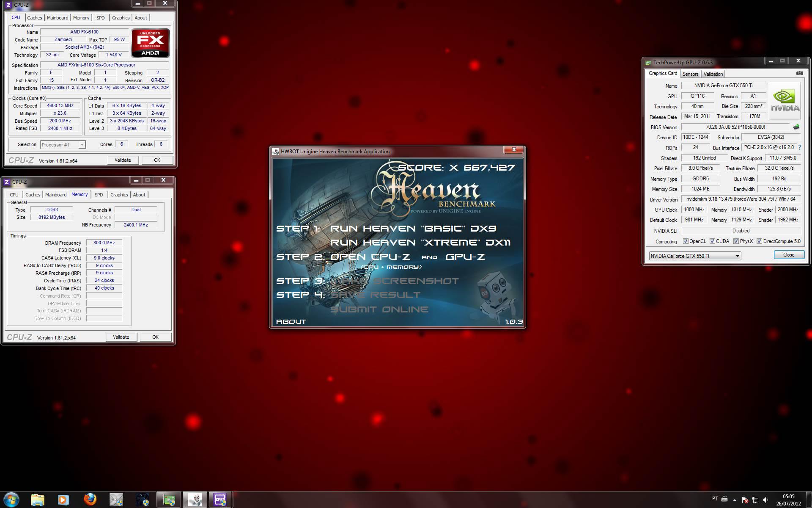Click the Core Speed value 4600.13 MHz
Viewport: 812px width, 508px height.
[60, 106]
